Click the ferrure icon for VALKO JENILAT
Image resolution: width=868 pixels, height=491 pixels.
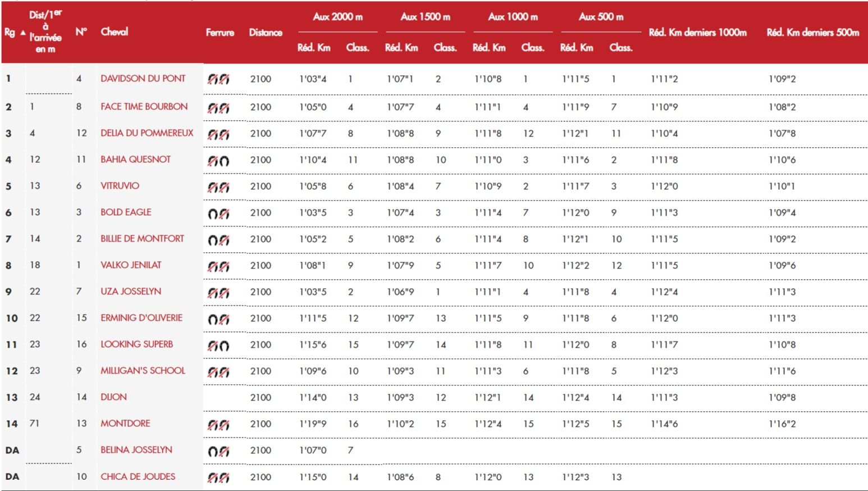(218, 266)
